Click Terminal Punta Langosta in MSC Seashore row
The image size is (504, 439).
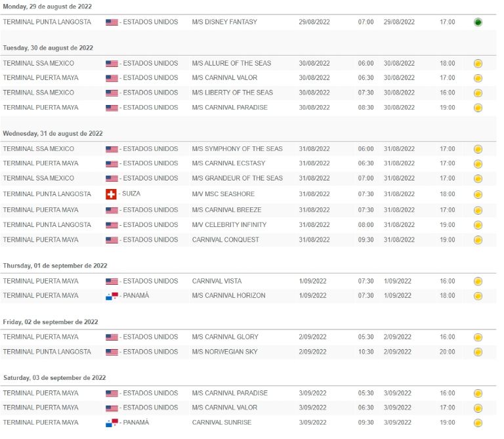47,194
